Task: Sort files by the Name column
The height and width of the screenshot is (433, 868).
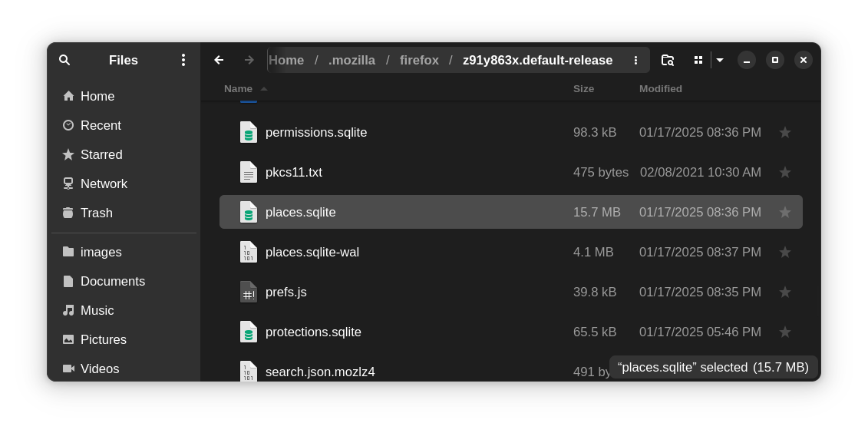Action: 238,88
